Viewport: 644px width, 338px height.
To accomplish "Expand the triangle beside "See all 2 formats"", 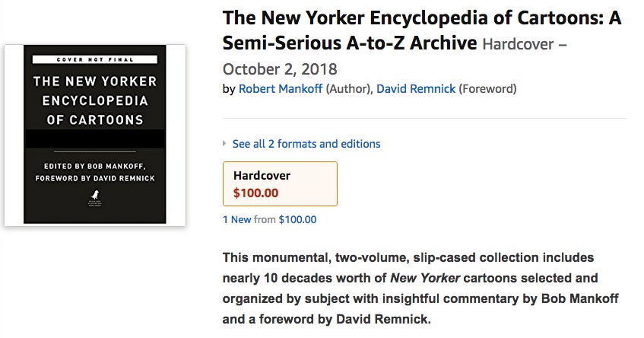I will [x=225, y=143].
